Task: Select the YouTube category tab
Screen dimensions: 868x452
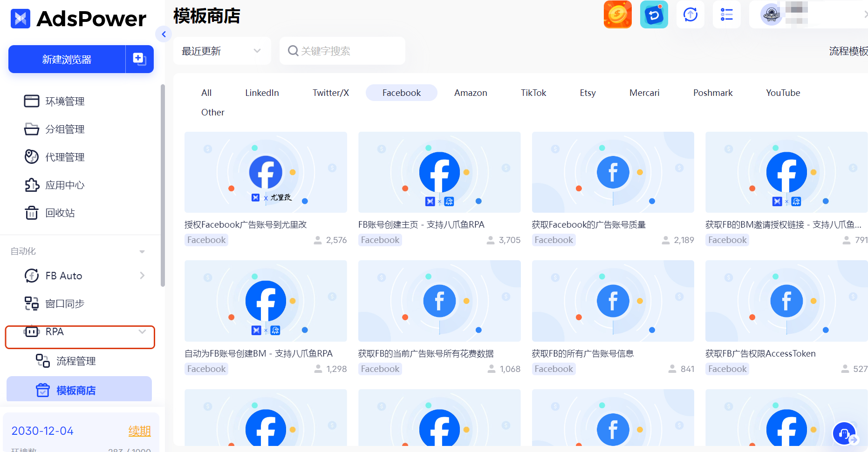Action: (x=783, y=93)
